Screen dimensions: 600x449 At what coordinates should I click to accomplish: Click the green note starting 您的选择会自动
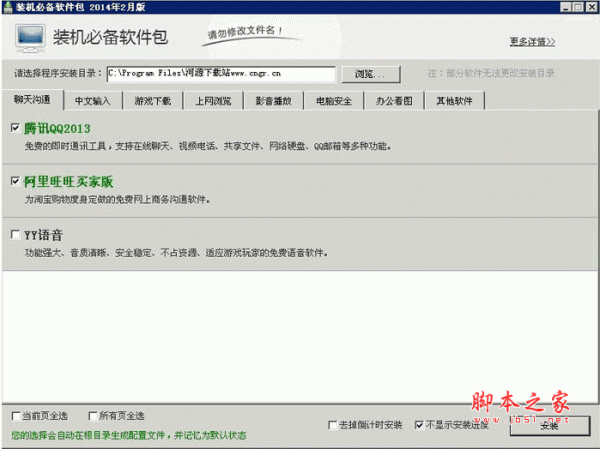129,435
